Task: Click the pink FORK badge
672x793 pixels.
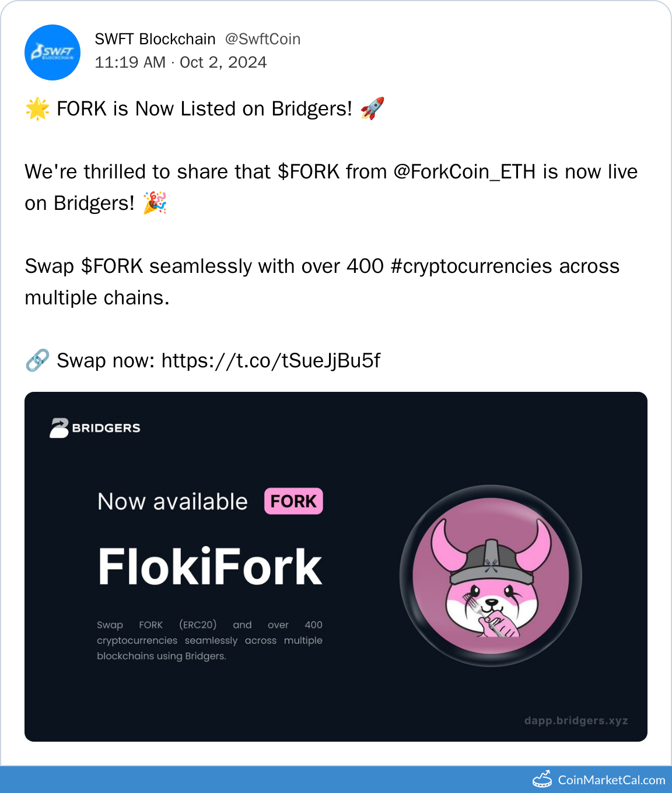Action: (293, 501)
